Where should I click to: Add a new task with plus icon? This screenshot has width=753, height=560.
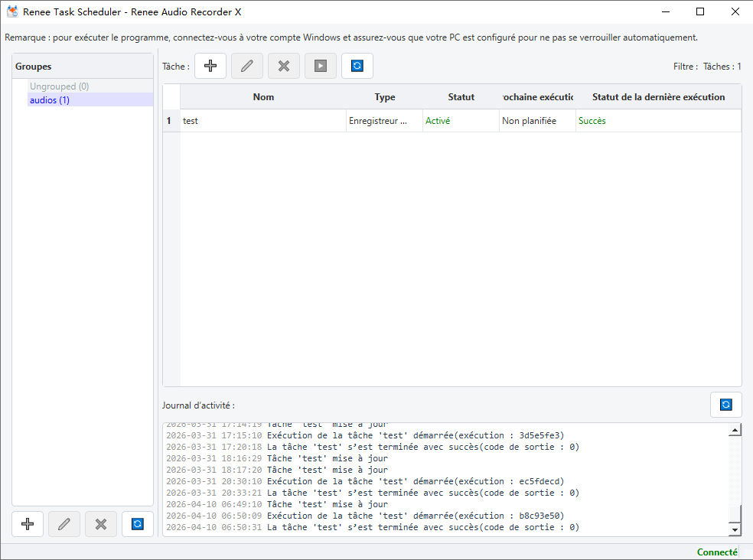tap(210, 66)
